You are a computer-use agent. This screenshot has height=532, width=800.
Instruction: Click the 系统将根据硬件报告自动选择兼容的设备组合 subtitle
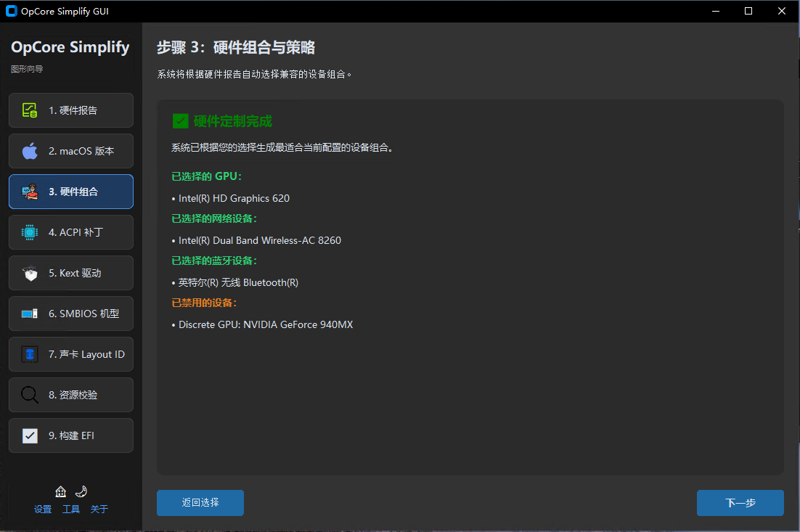(x=254, y=75)
